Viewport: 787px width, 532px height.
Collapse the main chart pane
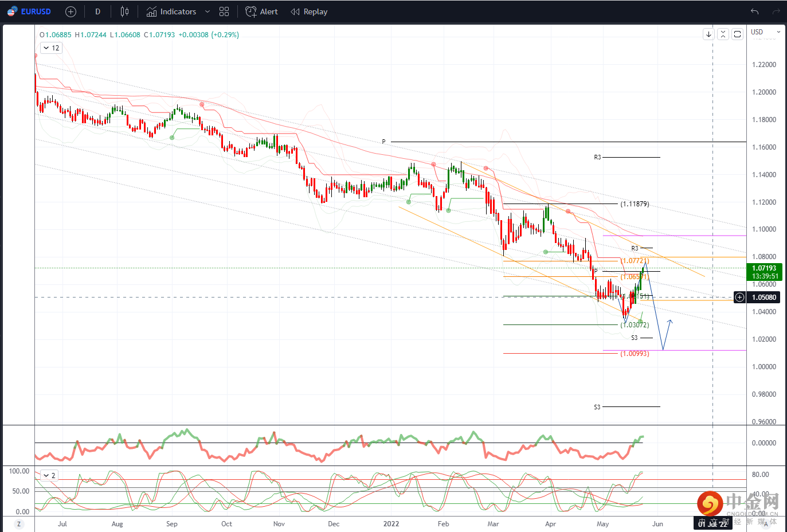pyautogui.click(x=723, y=34)
